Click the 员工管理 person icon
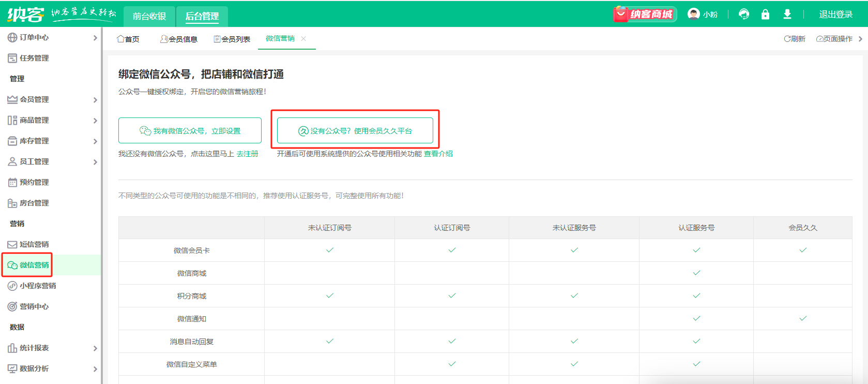 pos(12,161)
